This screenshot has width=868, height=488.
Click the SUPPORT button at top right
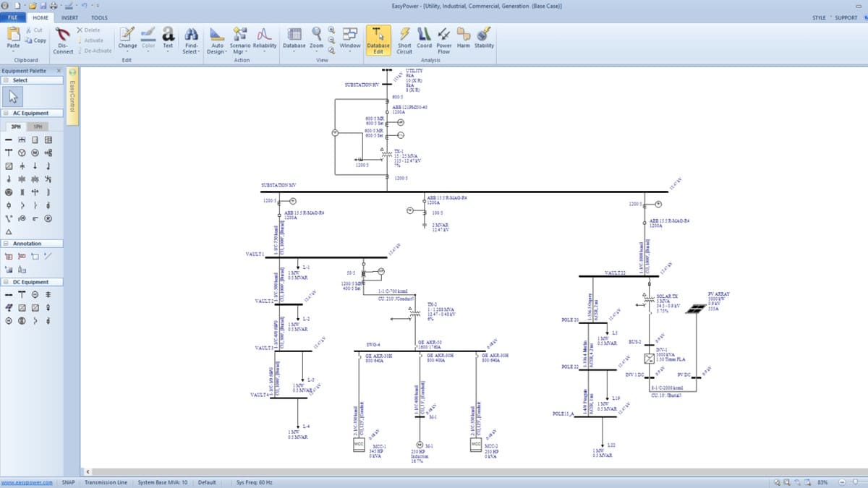(x=846, y=17)
